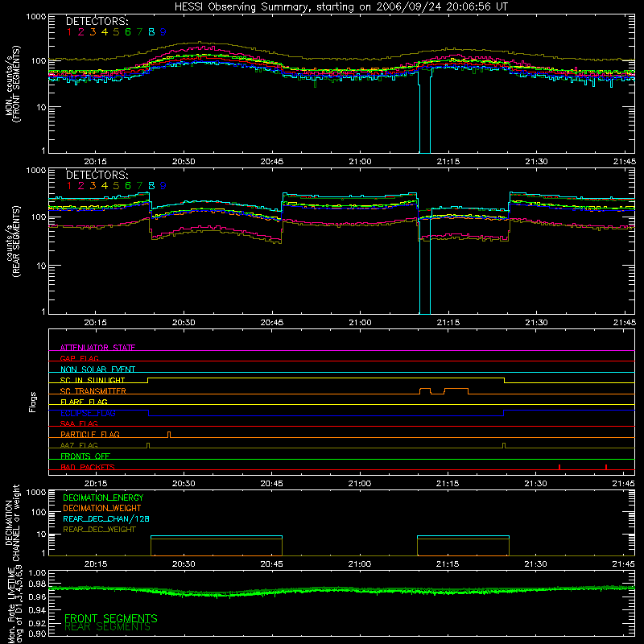Click the PARTICLE_FLAG label
This screenshot has width=644, height=644.
[x=90, y=434]
